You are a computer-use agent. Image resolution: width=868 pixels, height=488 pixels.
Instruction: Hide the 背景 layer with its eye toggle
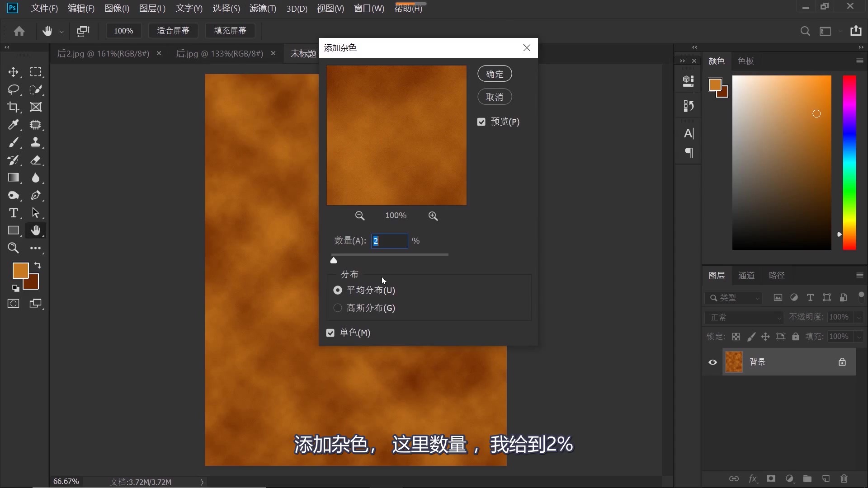712,362
